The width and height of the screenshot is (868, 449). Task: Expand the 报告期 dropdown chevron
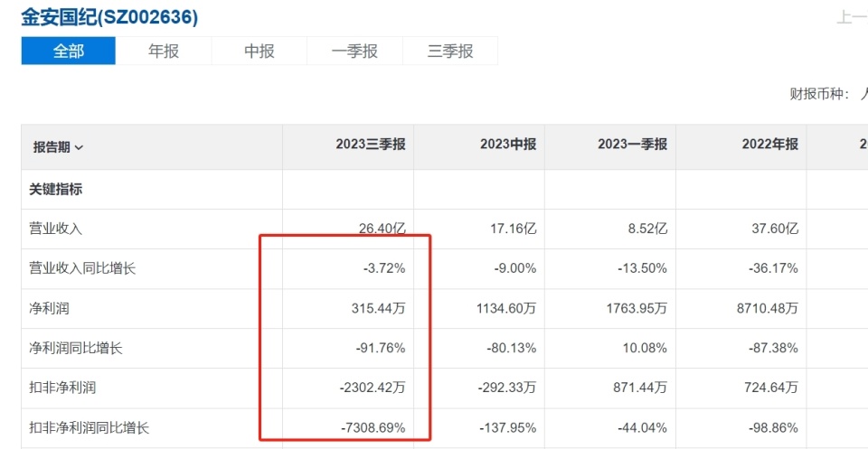tap(79, 147)
